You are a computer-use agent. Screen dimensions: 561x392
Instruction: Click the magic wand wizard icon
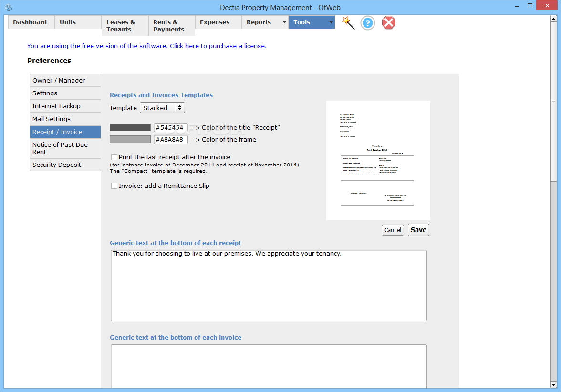click(348, 23)
